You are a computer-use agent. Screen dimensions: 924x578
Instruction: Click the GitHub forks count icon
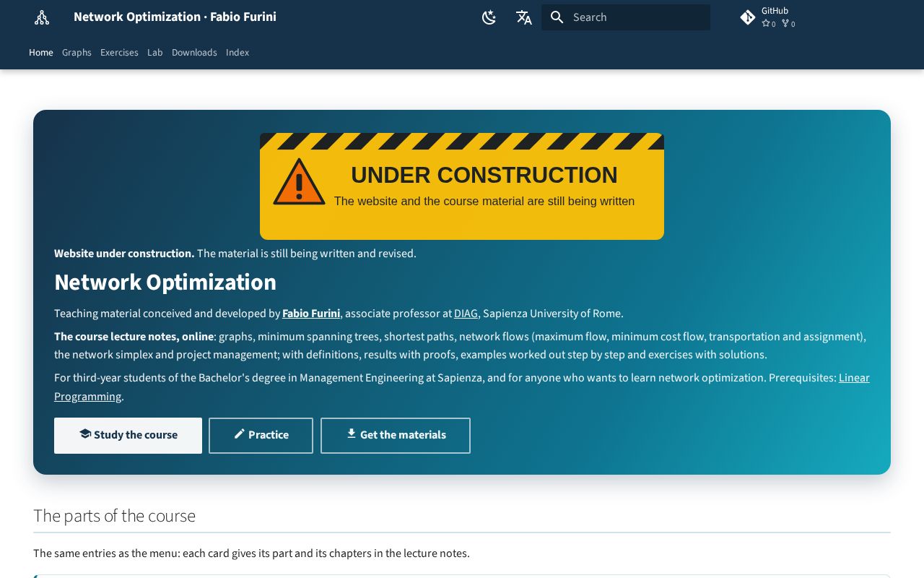coord(785,24)
